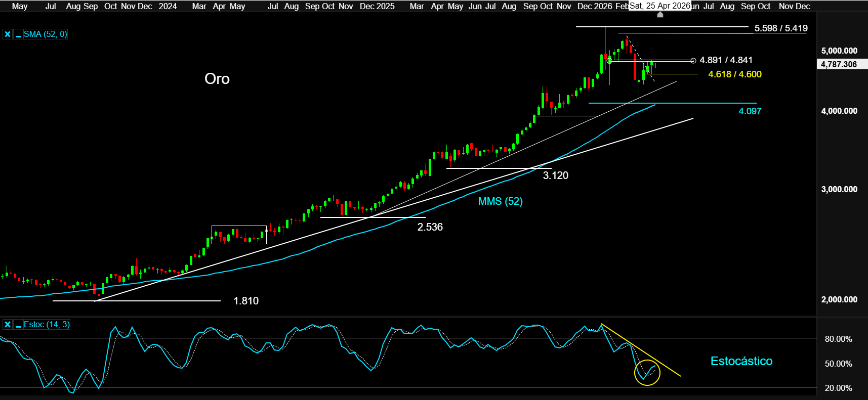Click the 50.00% stochastic axis label

[x=839, y=364]
